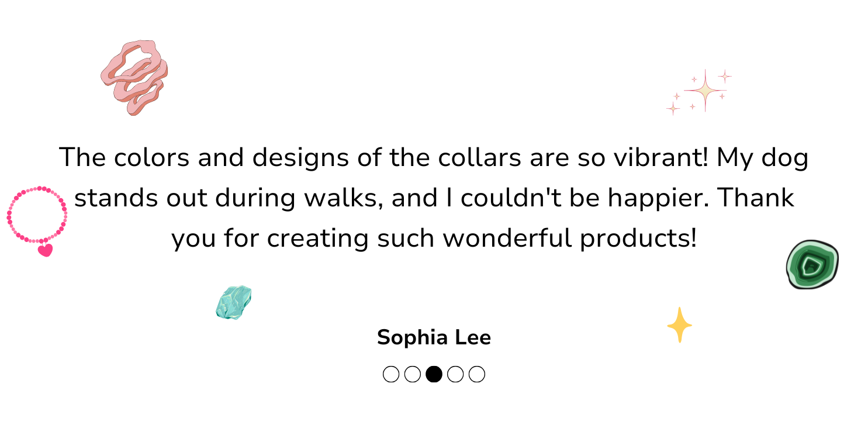The height and width of the screenshot is (425, 868).
Task: Select the second testimonial carousel dot
Action: (412, 374)
